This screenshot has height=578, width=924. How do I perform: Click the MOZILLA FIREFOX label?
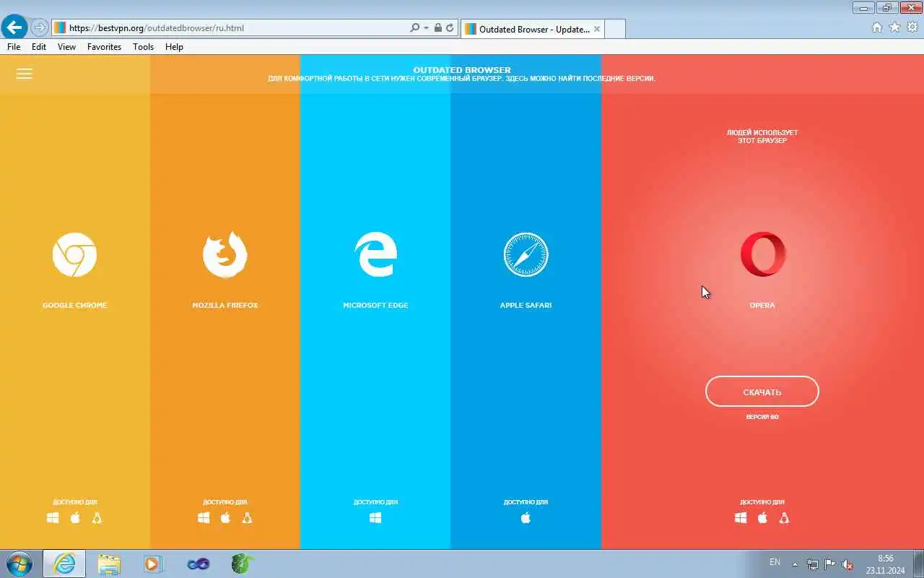point(225,306)
